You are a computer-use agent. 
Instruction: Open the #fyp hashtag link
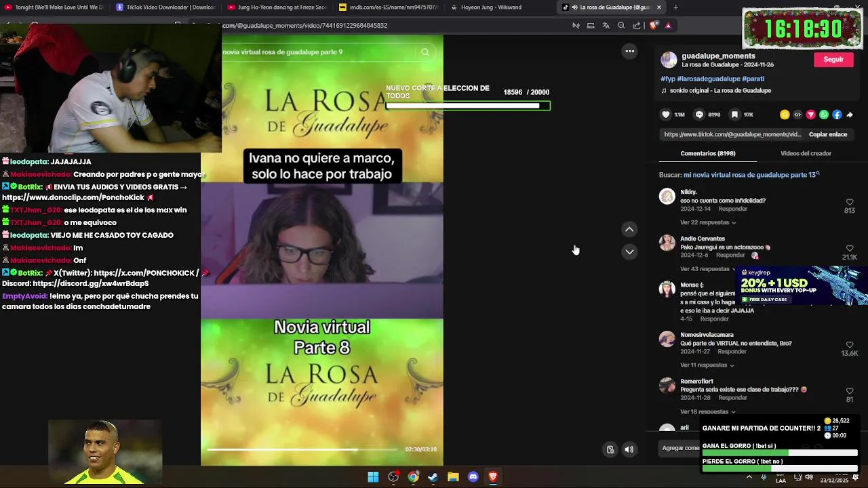[667, 79]
